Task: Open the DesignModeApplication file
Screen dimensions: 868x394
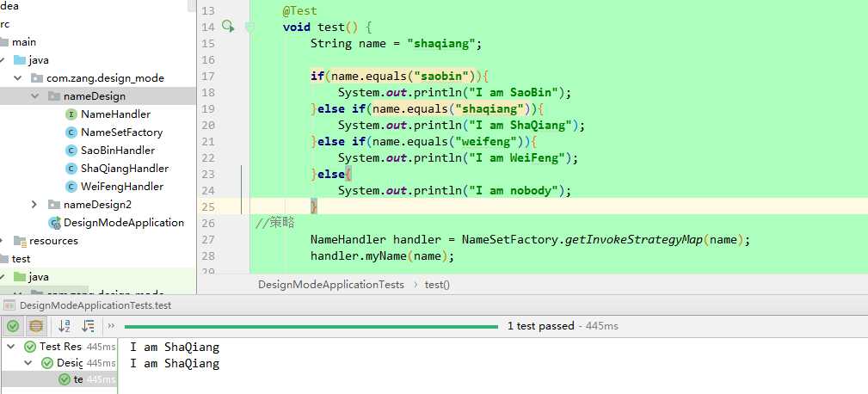Action: coord(124,223)
